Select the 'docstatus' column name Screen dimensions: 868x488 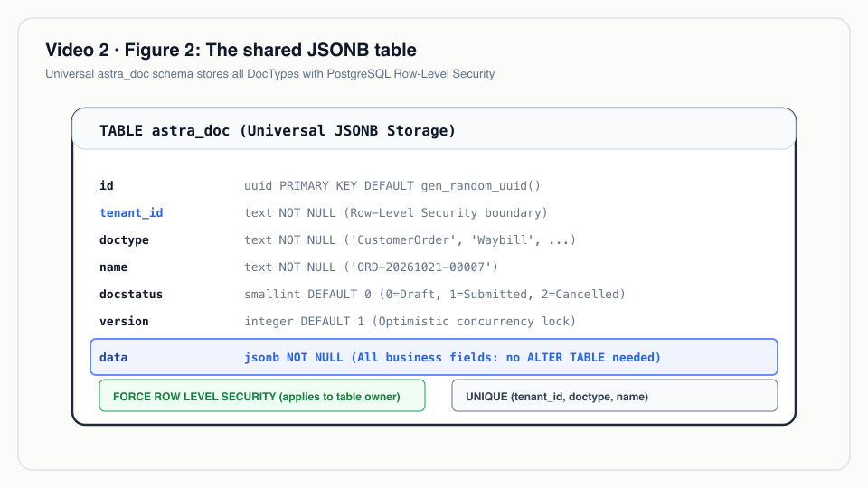pyautogui.click(x=131, y=294)
